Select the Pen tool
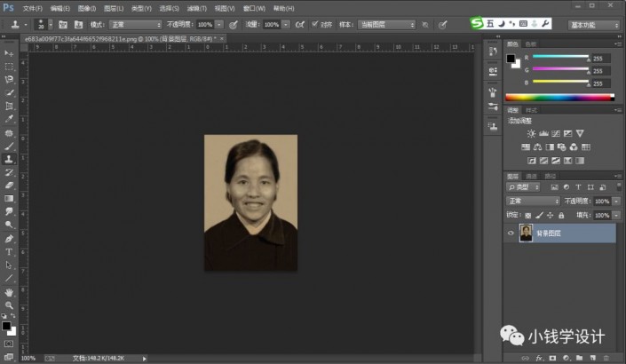 (x=9, y=239)
